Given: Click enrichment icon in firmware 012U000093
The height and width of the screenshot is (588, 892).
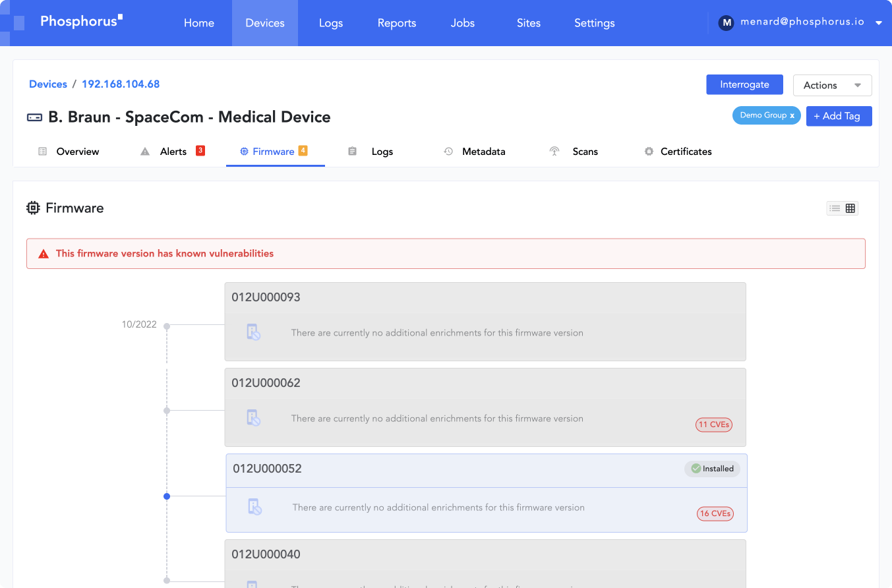Looking at the screenshot, I should [253, 332].
